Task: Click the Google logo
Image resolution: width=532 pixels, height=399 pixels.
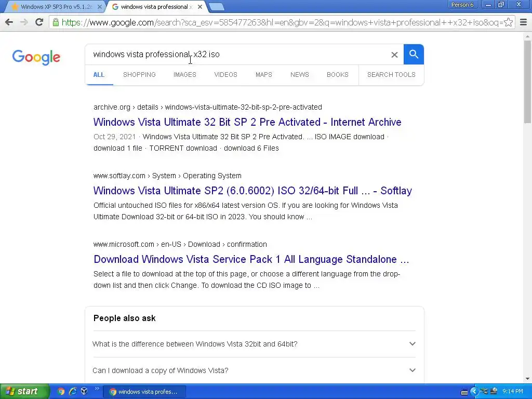Action: pyautogui.click(x=36, y=57)
